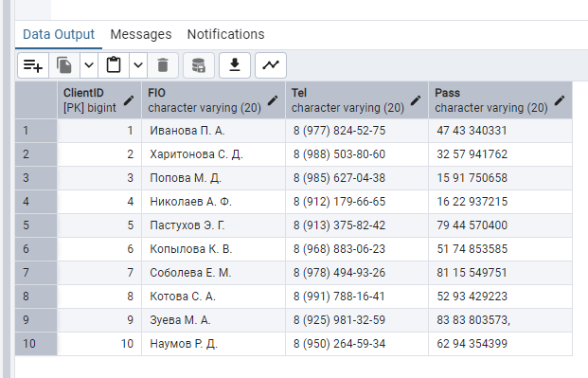Image resolution: width=588 pixels, height=378 pixels.
Task: Click the edit pencil on Tel column
Action: pos(416,100)
